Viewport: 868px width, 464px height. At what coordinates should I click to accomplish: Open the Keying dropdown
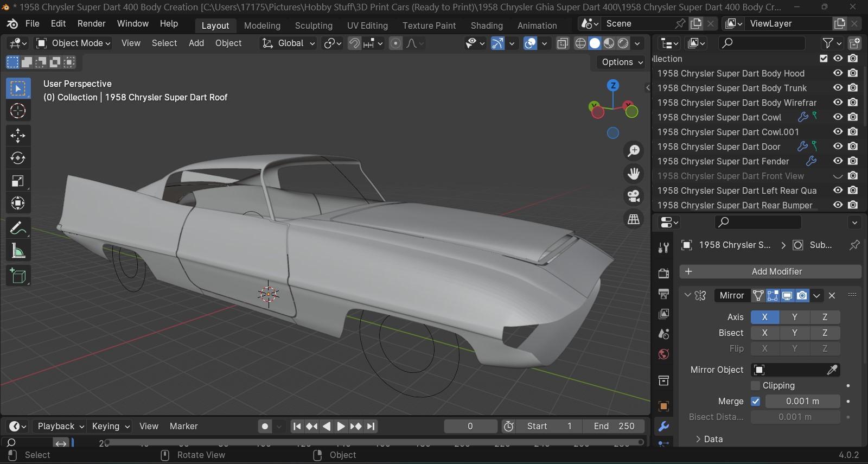click(110, 426)
